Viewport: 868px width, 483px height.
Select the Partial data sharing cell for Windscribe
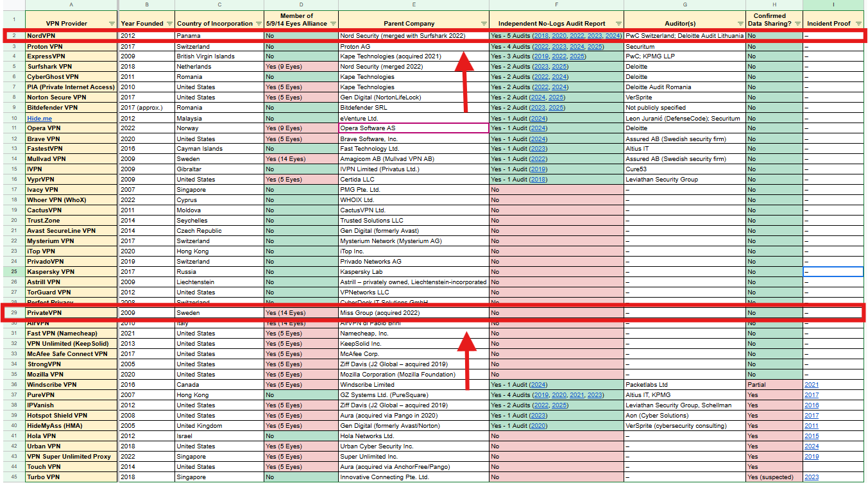(x=774, y=385)
